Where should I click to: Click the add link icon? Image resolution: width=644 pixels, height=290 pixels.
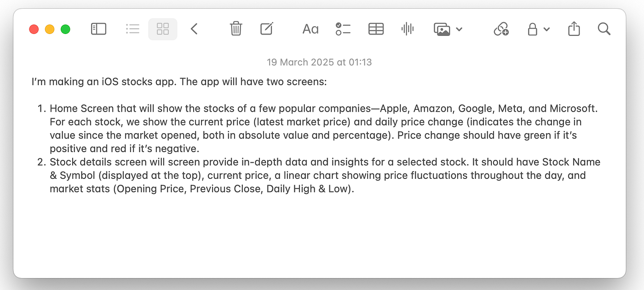tap(501, 29)
